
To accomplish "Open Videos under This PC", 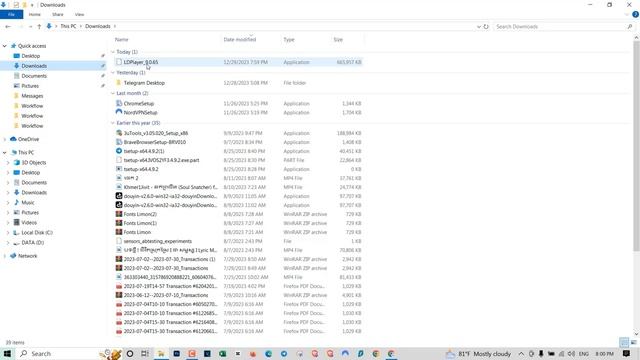I will (x=29, y=222).
